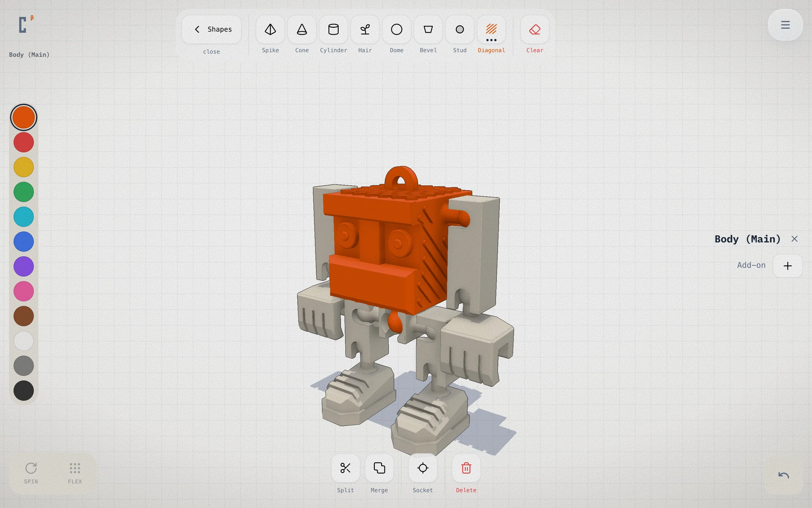The image size is (812, 508).
Task: Choose the Dome shape tool
Action: (397, 30)
